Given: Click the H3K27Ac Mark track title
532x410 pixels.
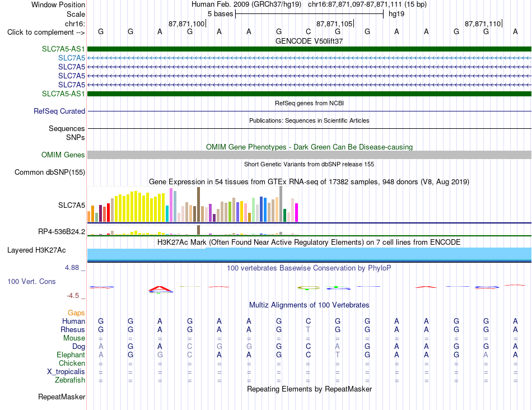Looking at the screenshot, I should [x=309, y=243].
